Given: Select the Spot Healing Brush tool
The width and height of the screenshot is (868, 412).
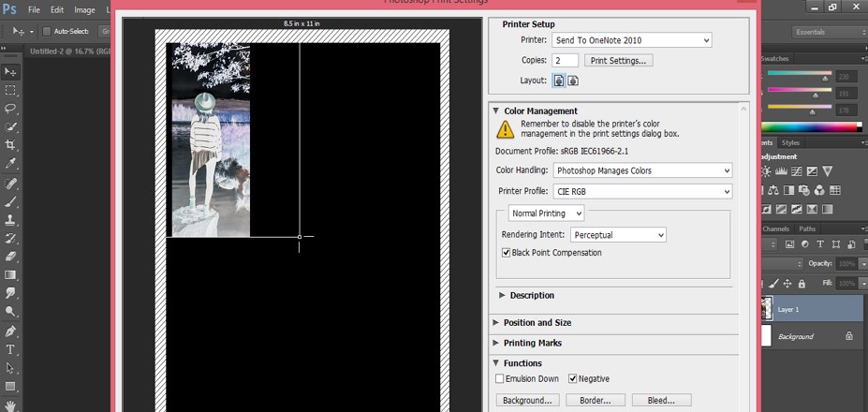Looking at the screenshot, I should click(10, 183).
